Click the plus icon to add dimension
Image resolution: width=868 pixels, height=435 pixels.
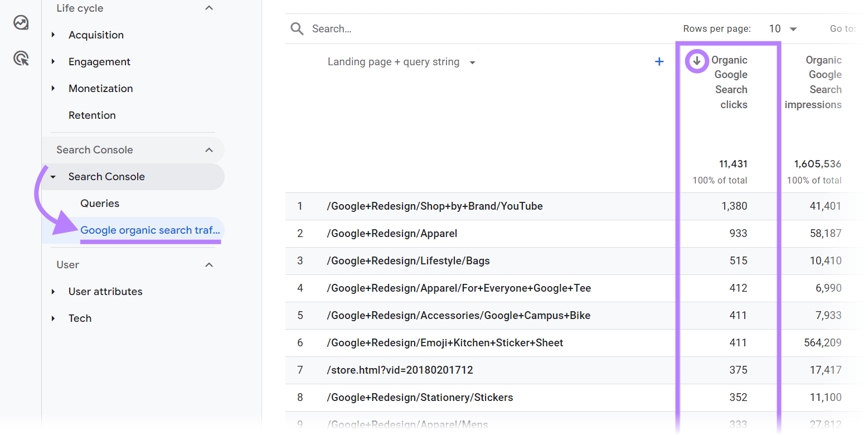pyautogui.click(x=659, y=62)
